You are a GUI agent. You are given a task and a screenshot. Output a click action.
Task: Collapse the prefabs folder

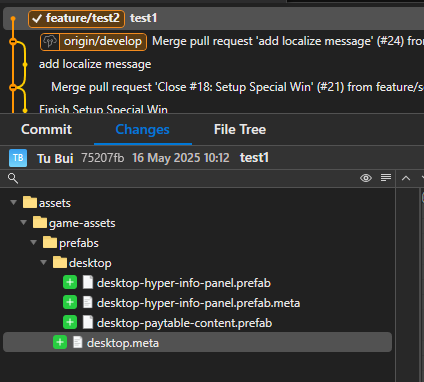[33, 242]
